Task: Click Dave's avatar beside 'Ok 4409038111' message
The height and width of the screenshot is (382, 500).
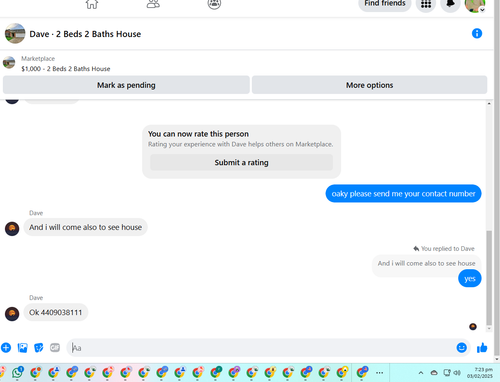Action: coord(12,314)
